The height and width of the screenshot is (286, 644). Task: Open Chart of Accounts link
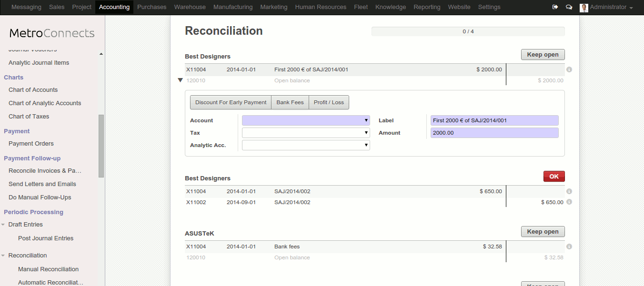tap(33, 89)
